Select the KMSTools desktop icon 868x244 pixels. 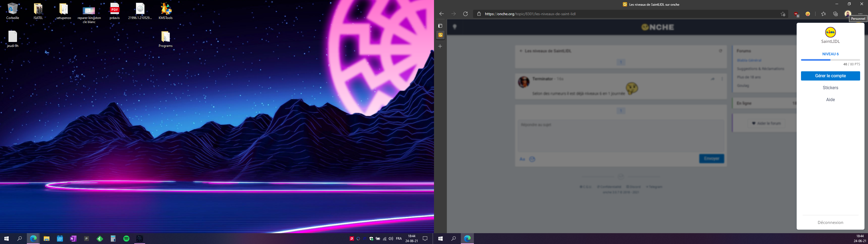pos(165,11)
